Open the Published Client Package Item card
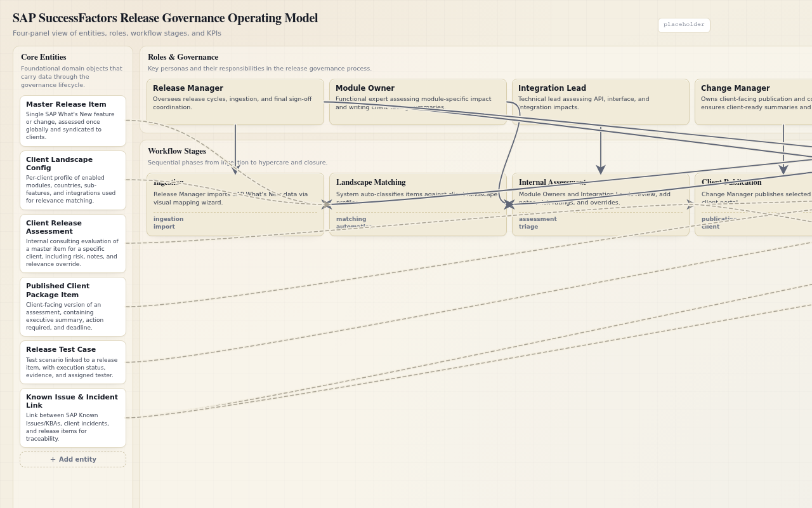 [x=73, y=307]
